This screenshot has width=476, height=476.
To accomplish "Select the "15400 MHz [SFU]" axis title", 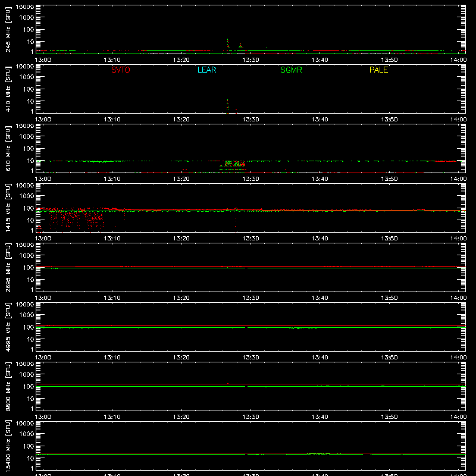I will coord(8,446).
